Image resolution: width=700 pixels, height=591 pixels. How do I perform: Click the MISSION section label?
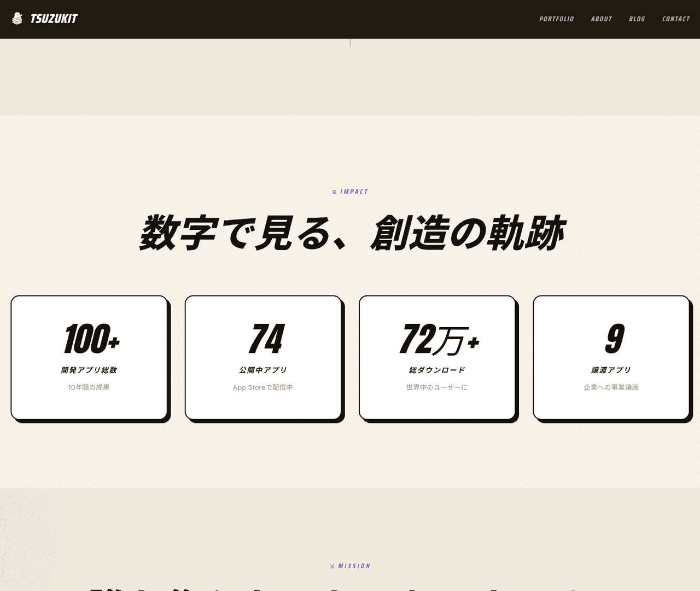click(354, 566)
